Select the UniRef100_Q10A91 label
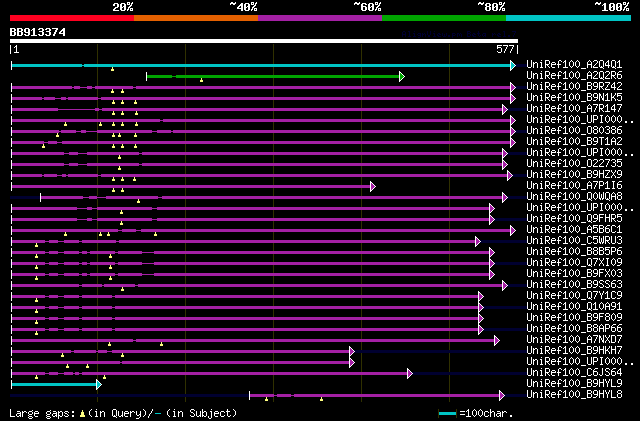 pos(574,307)
